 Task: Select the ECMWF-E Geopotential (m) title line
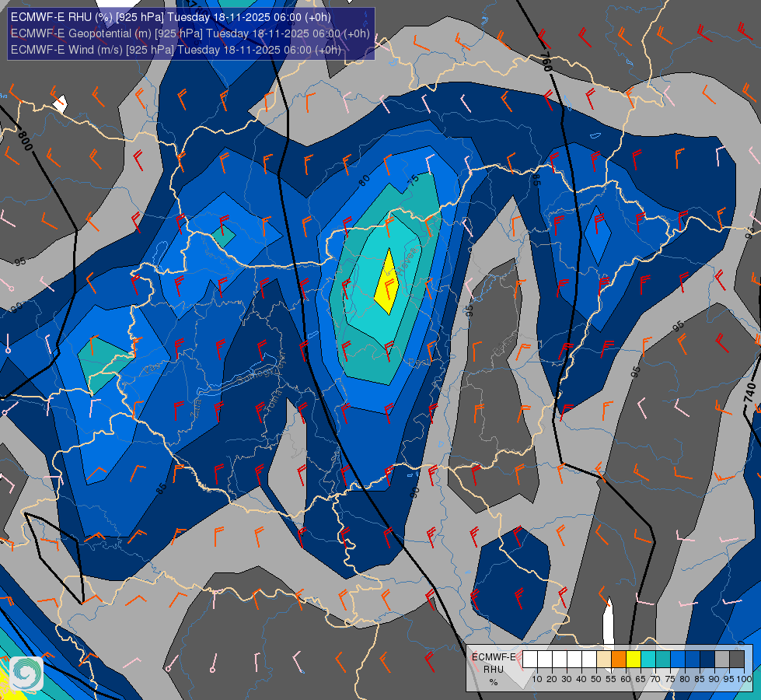tap(190, 33)
